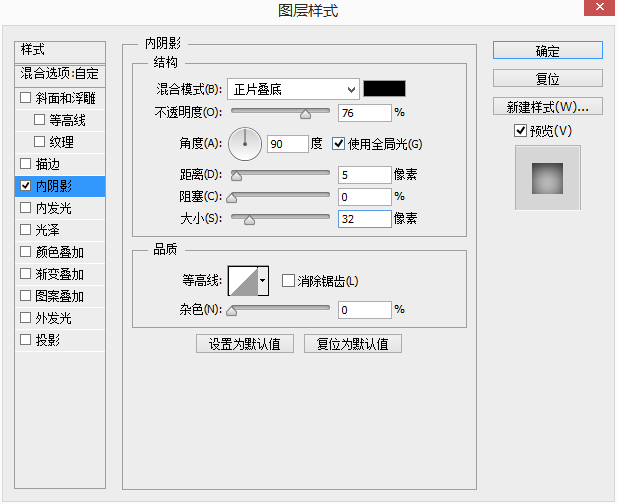Toggle 使用全局光 checkbox
Viewport: 617px width, 504px height.
[x=338, y=144]
